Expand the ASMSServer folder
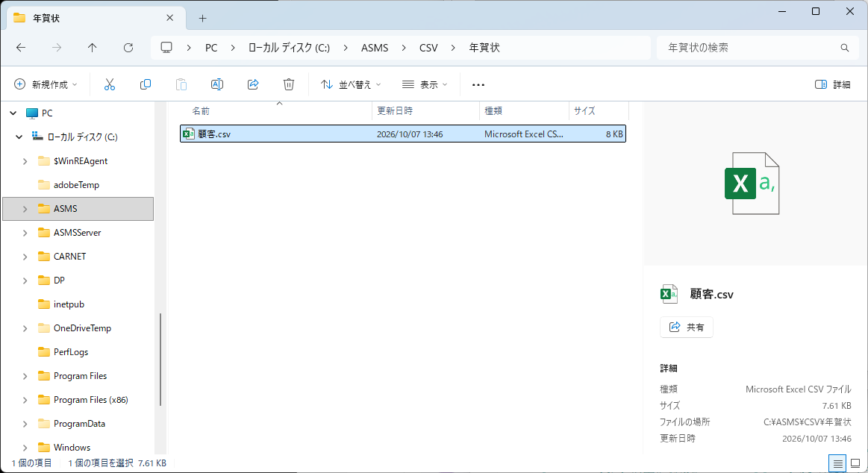 pos(25,232)
